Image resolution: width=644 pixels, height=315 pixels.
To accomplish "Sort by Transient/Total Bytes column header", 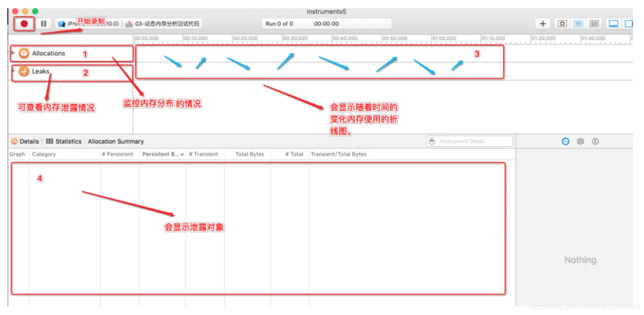I will tap(339, 154).
